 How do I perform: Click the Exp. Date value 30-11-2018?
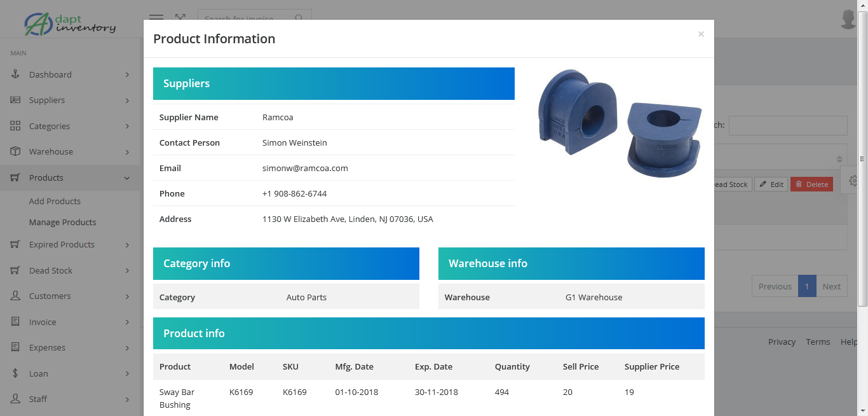coord(436,392)
